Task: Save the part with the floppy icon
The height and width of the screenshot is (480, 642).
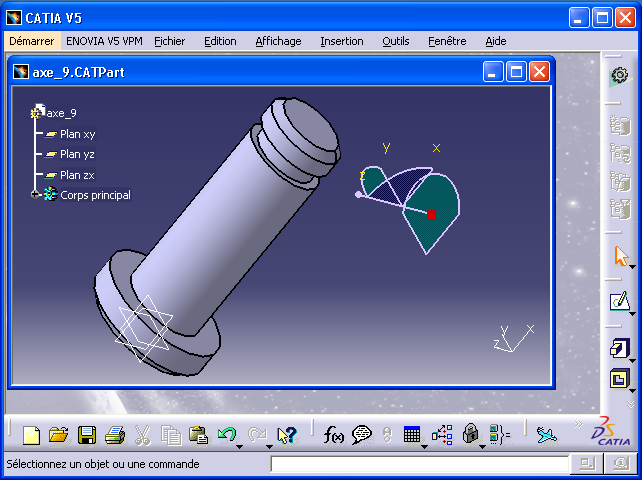Action: pos(87,435)
